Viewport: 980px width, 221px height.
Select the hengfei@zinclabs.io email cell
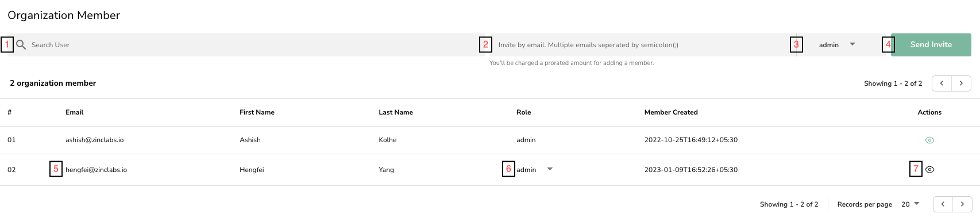[x=97, y=170]
